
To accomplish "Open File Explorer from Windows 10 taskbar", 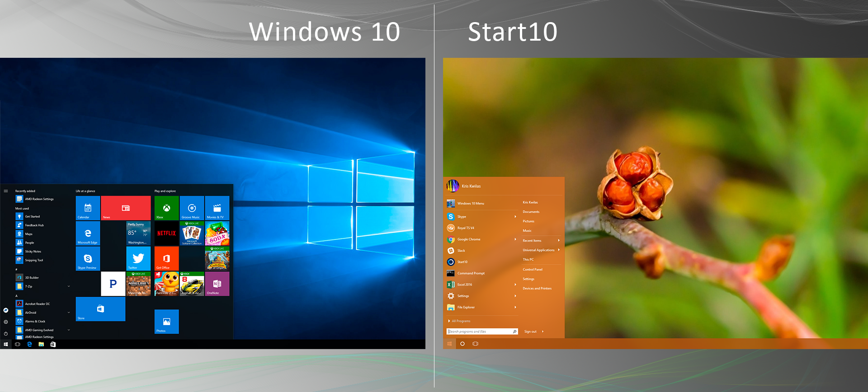I will [x=41, y=344].
